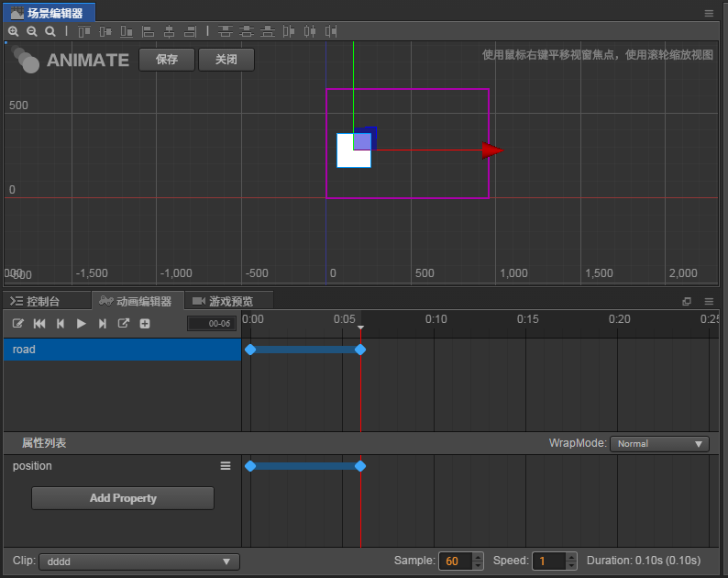The height and width of the screenshot is (578, 728).
Task: Open the Clip dddd dropdown
Action: (x=139, y=561)
